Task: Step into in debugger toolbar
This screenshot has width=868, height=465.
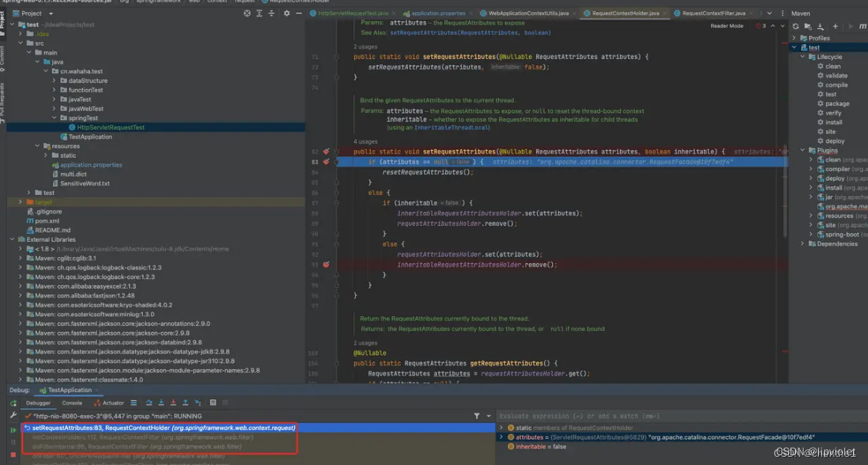Action: (x=161, y=402)
